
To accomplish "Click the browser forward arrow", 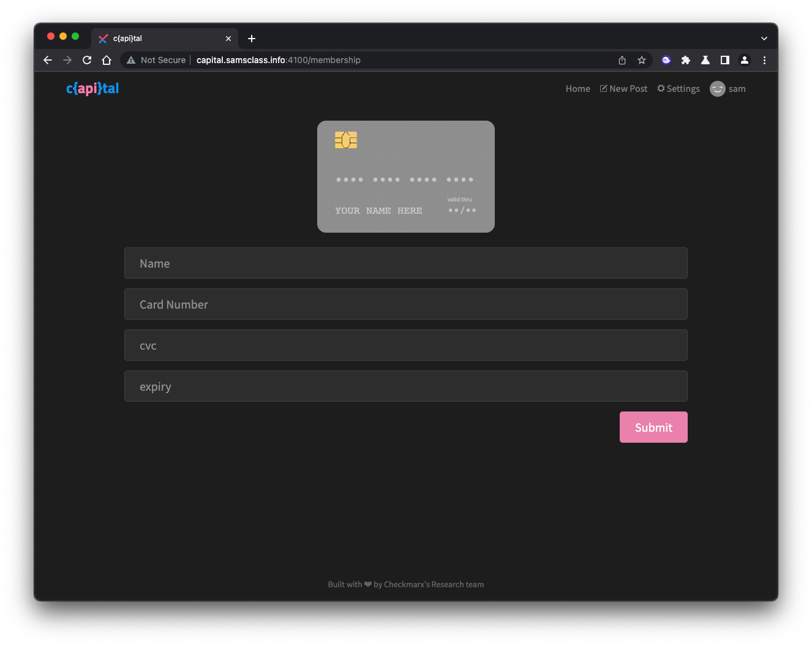I will pyautogui.click(x=67, y=60).
